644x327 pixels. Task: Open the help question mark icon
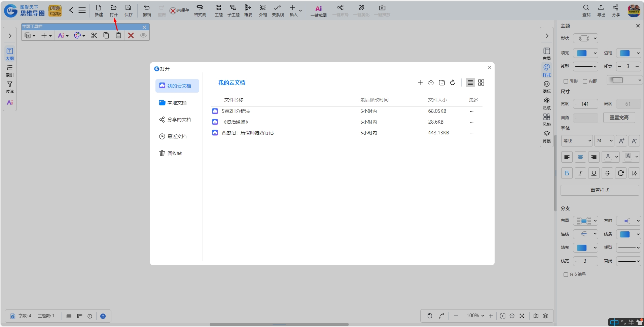point(103,316)
